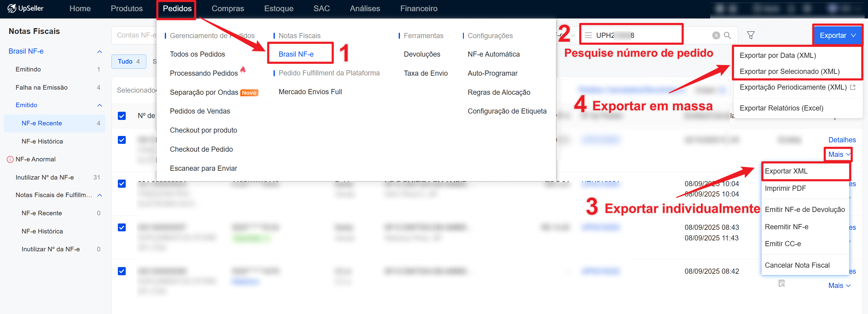Collapse Notas Fiscais de Fulfillment section

(x=99, y=195)
